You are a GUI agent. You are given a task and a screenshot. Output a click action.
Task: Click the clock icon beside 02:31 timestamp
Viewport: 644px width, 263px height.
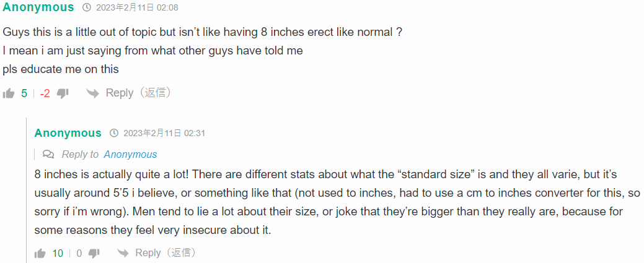click(114, 133)
